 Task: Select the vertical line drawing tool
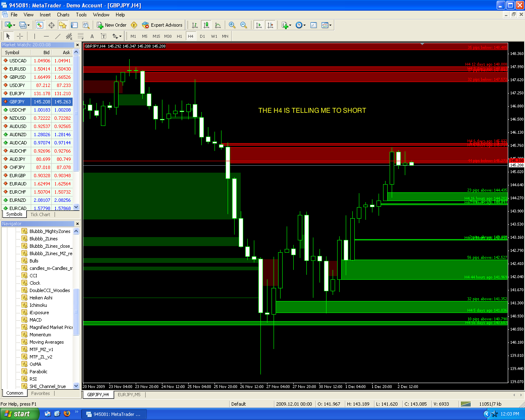point(34,36)
